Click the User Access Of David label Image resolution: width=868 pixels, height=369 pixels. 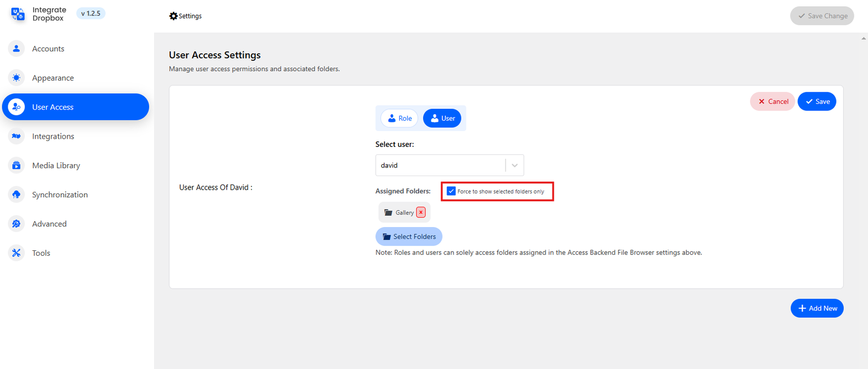pyautogui.click(x=216, y=187)
